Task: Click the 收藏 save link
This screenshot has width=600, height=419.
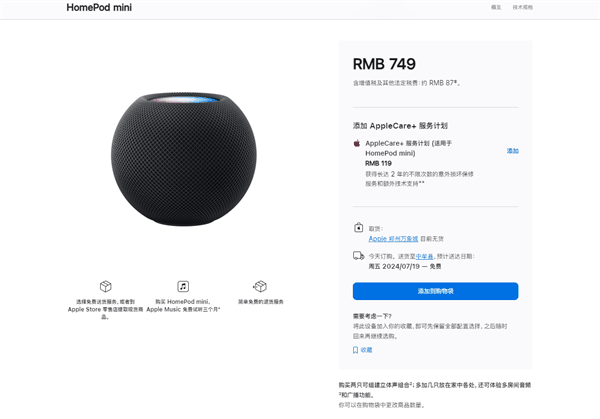Action: click(366, 350)
